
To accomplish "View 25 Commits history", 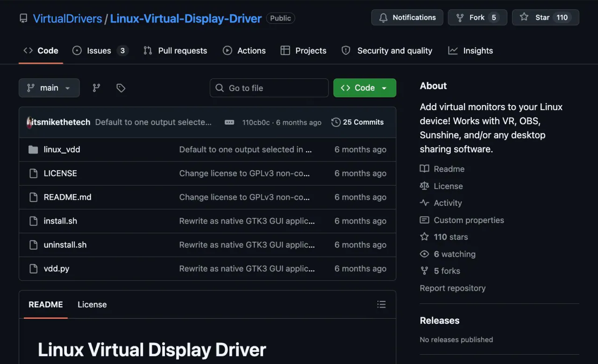I will pyautogui.click(x=357, y=122).
